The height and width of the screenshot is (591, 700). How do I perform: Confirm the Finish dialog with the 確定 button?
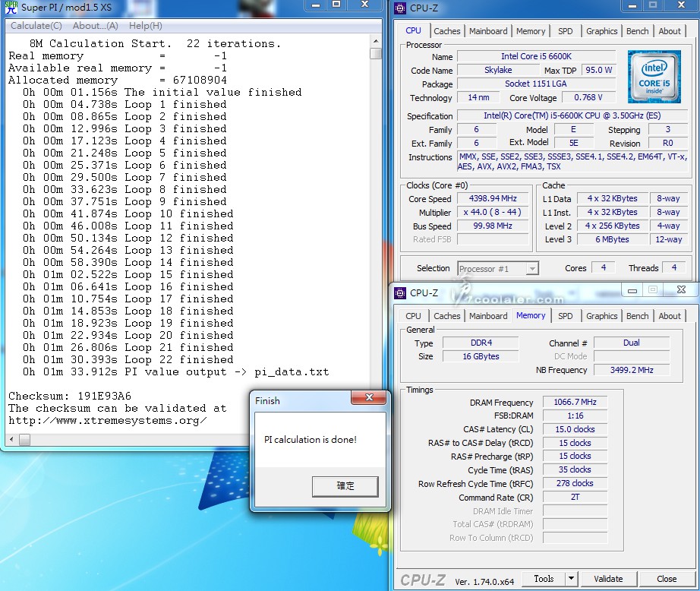(x=345, y=486)
